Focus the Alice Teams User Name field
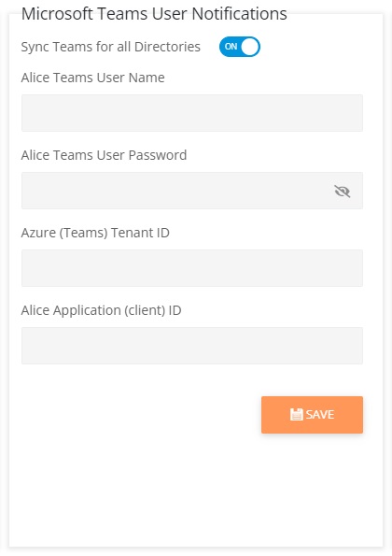Screen dimensions: 392x556 point(192,113)
